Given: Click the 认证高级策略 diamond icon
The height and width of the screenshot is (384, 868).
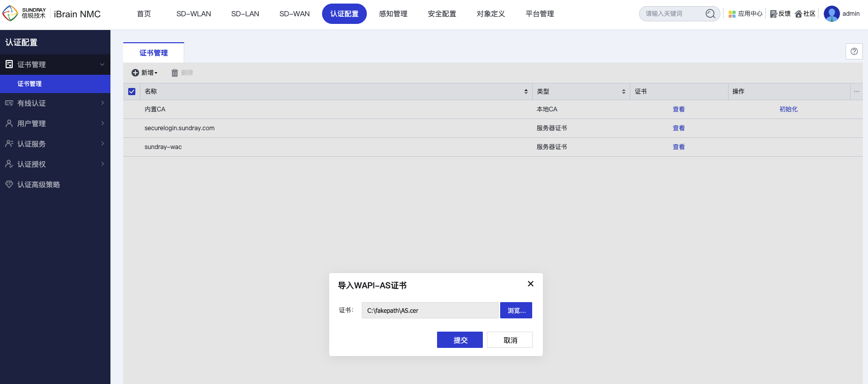Looking at the screenshot, I should [x=9, y=184].
